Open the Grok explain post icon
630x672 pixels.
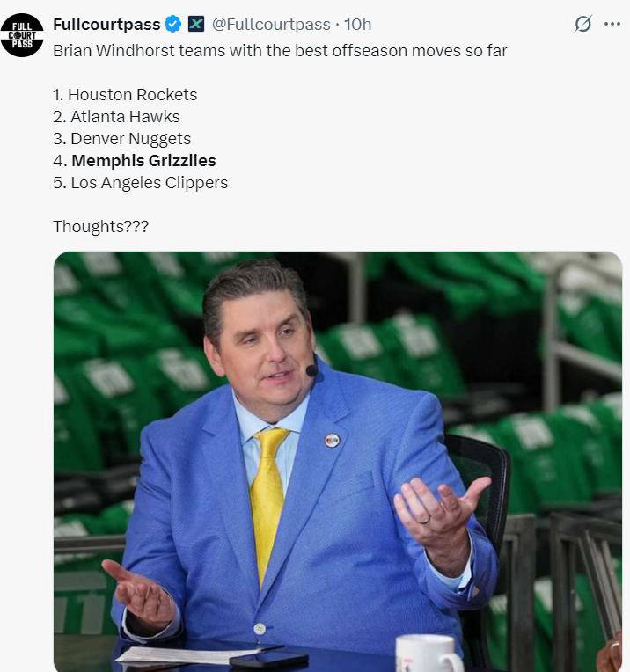coord(583,24)
